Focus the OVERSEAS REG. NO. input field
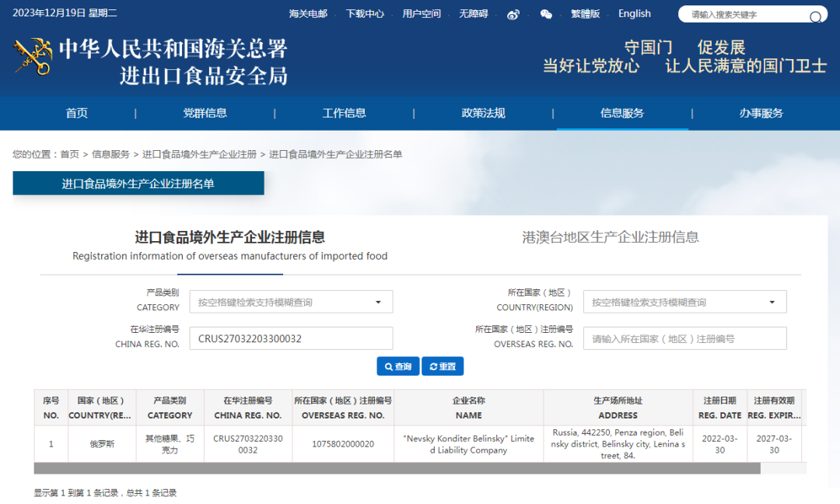 pos(684,338)
